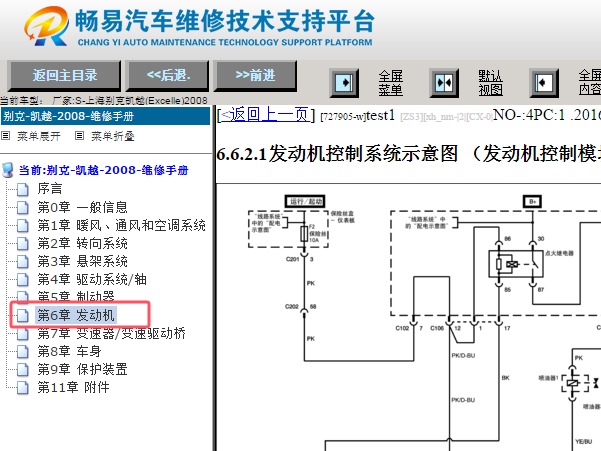Open 第1章 暖风、通风和空调系统
This screenshot has width=601, height=451.
pos(122,225)
